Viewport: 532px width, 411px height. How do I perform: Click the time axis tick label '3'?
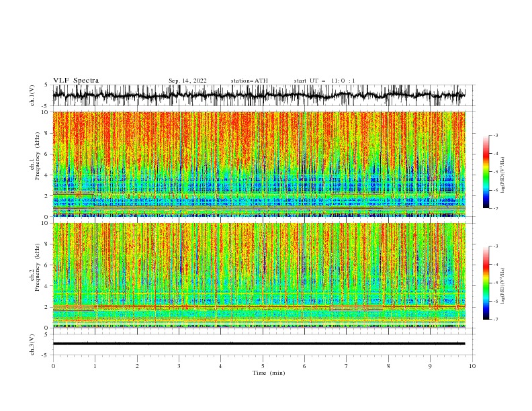point(179,366)
